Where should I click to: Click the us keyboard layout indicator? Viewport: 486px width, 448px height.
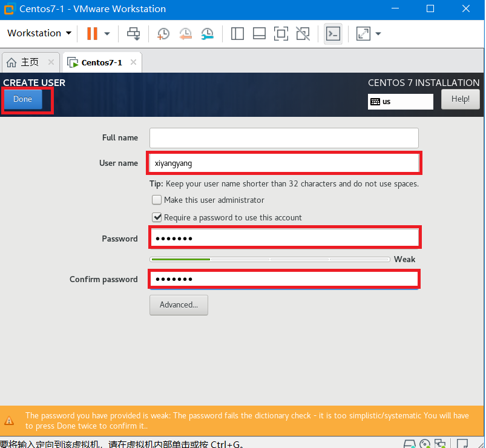401,102
